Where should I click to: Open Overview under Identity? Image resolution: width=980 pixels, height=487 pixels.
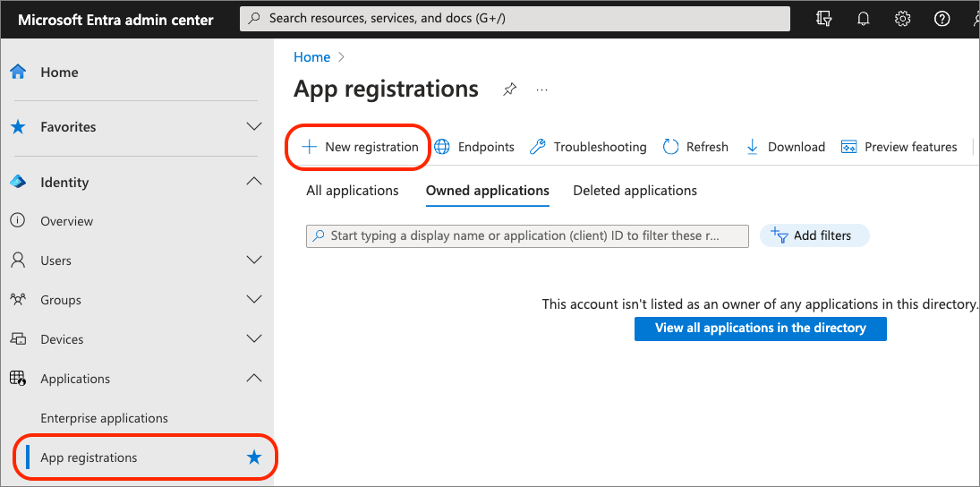[67, 221]
